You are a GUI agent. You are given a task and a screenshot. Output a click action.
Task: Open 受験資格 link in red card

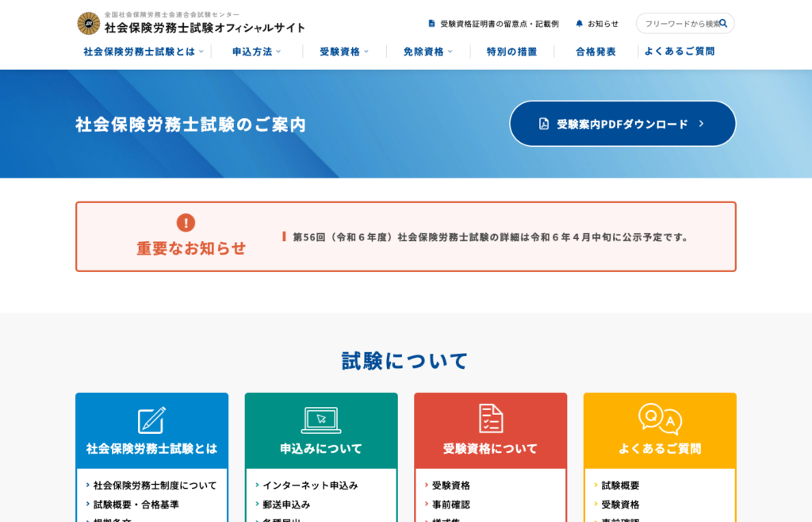click(x=451, y=486)
